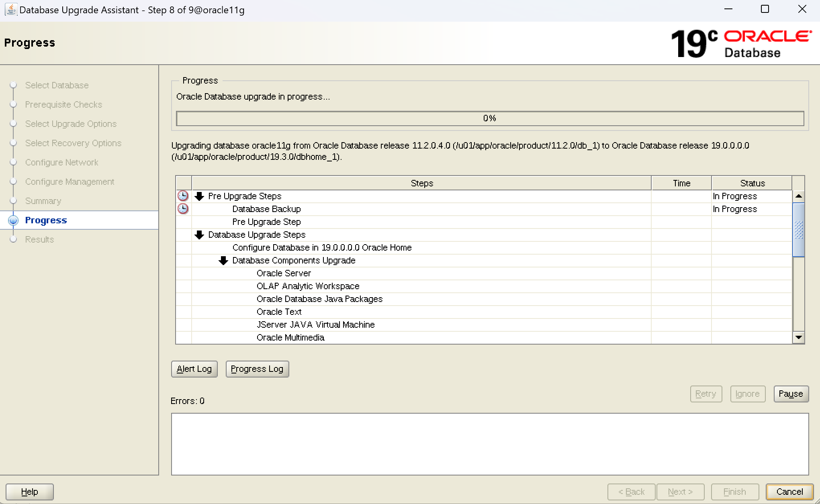Collapse Database Upgrade Steps tree node
820x504 pixels.
199,235
